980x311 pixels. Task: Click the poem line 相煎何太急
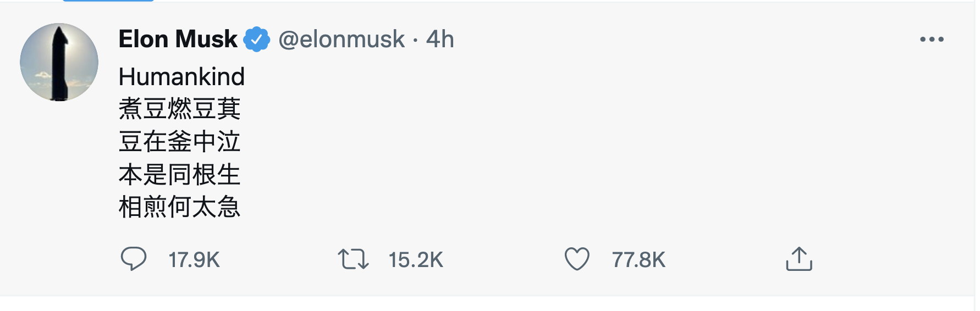tap(179, 208)
